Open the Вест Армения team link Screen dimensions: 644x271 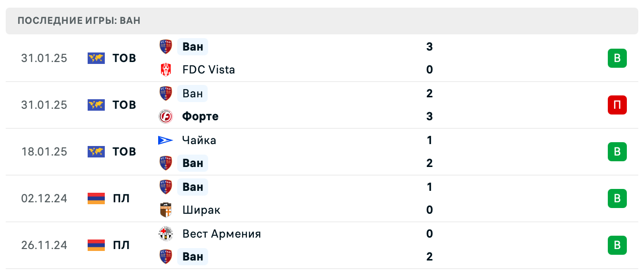pyautogui.click(x=221, y=234)
